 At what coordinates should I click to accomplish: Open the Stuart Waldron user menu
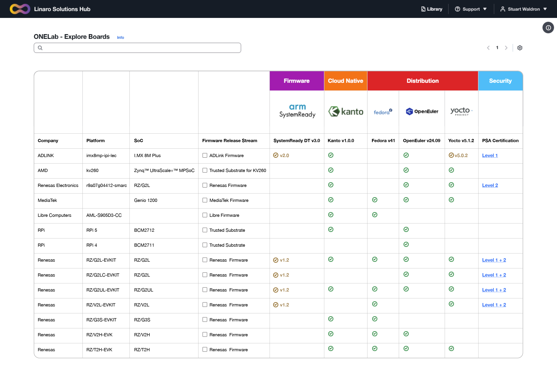[523, 9]
